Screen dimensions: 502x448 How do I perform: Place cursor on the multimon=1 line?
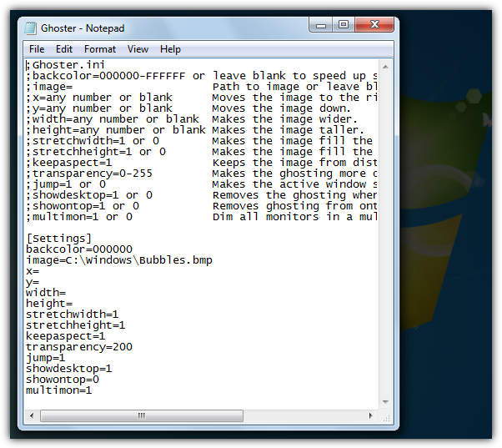[58, 390]
